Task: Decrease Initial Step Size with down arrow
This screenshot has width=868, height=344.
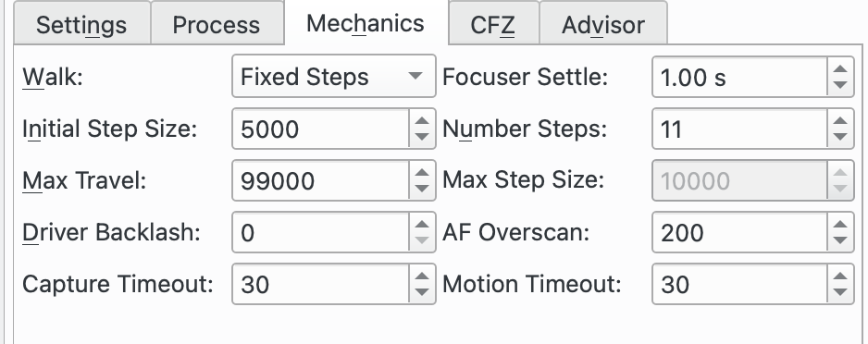Action: pos(422,137)
